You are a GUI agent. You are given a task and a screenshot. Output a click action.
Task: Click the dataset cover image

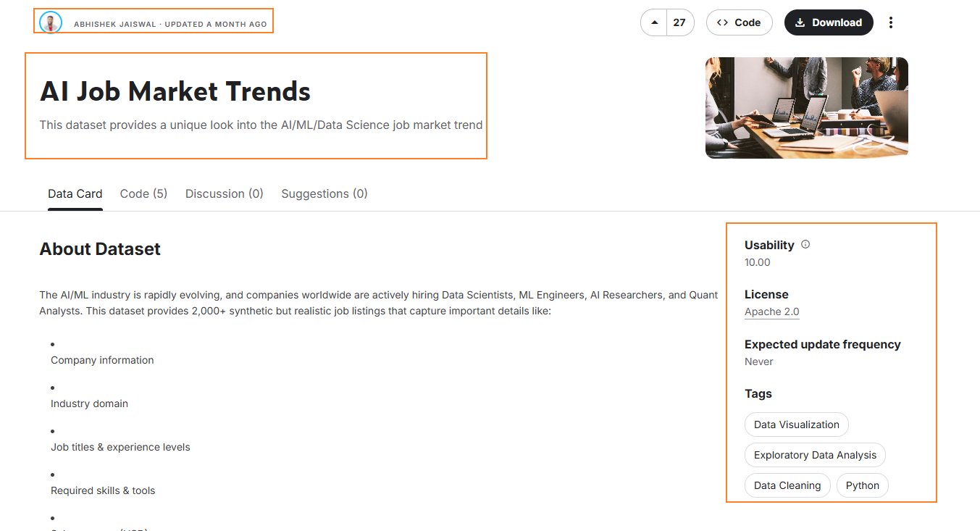(x=807, y=108)
